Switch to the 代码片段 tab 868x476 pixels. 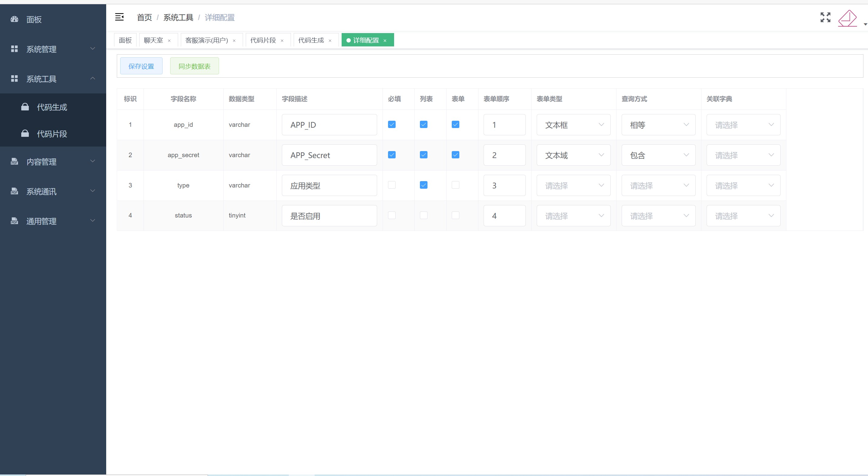263,40
